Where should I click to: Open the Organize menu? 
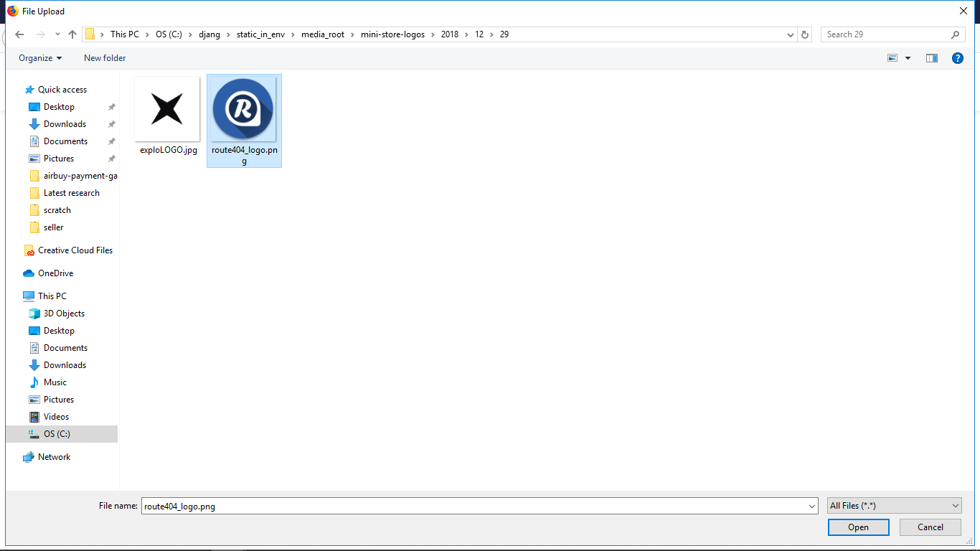click(x=40, y=58)
